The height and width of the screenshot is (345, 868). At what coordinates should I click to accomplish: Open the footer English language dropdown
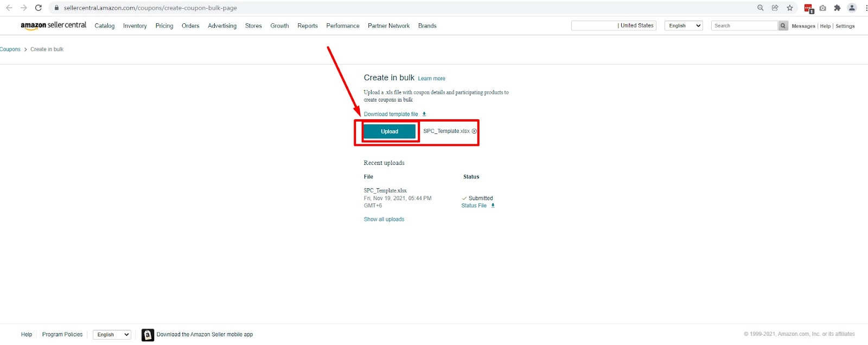click(112, 335)
